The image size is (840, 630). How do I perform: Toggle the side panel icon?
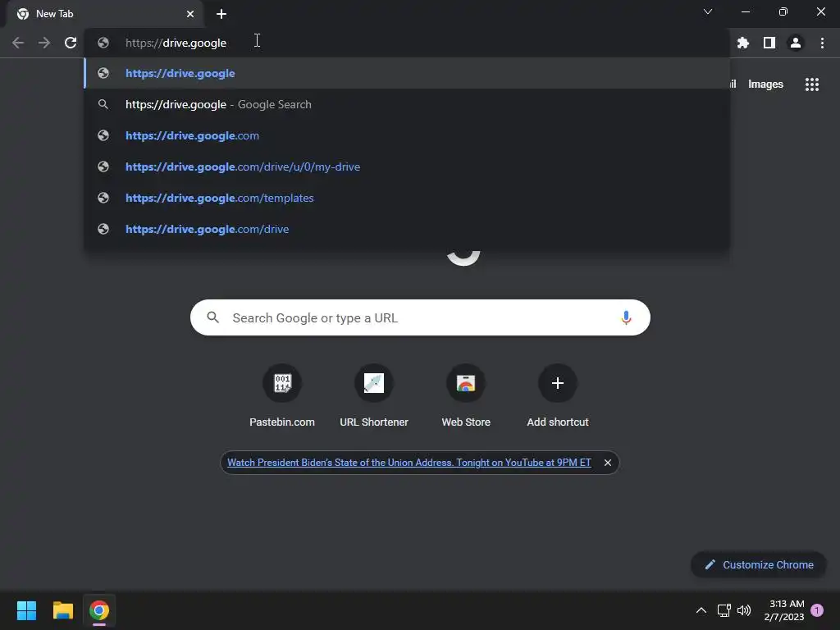point(769,43)
